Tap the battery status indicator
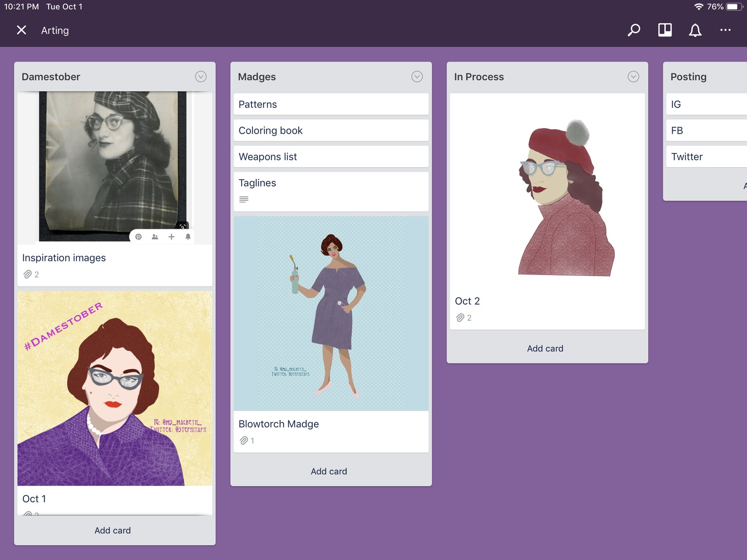747x560 pixels. pyautogui.click(x=734, y=7)
